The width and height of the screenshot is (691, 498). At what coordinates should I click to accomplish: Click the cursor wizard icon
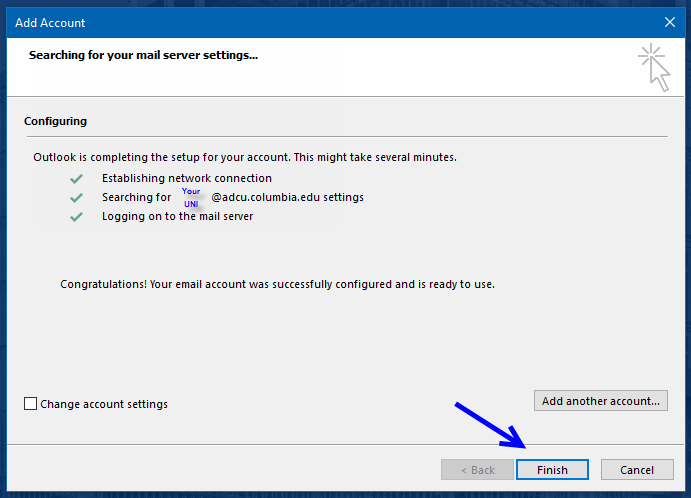pos(654,67)
